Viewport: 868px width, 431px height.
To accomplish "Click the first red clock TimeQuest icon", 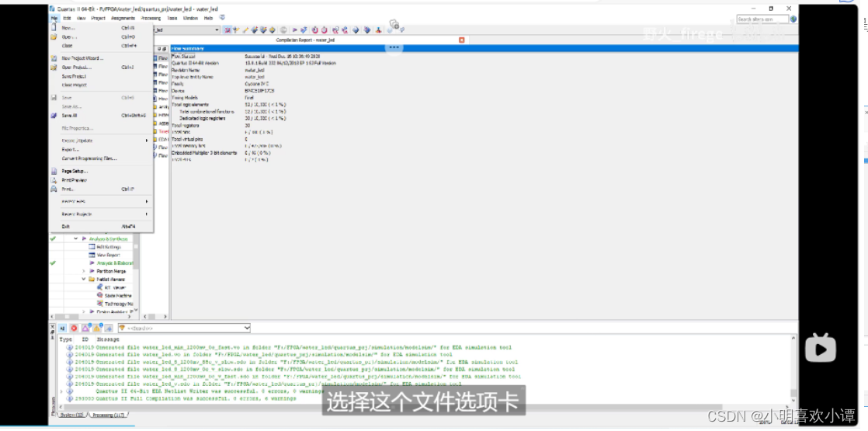I will pyautogui.click(x=315, y=30).
